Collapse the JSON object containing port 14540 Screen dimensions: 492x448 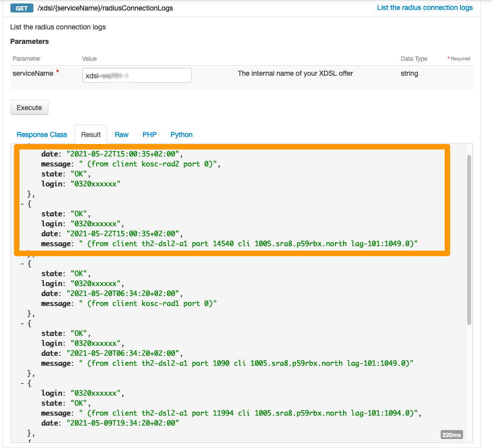(22, 204)
